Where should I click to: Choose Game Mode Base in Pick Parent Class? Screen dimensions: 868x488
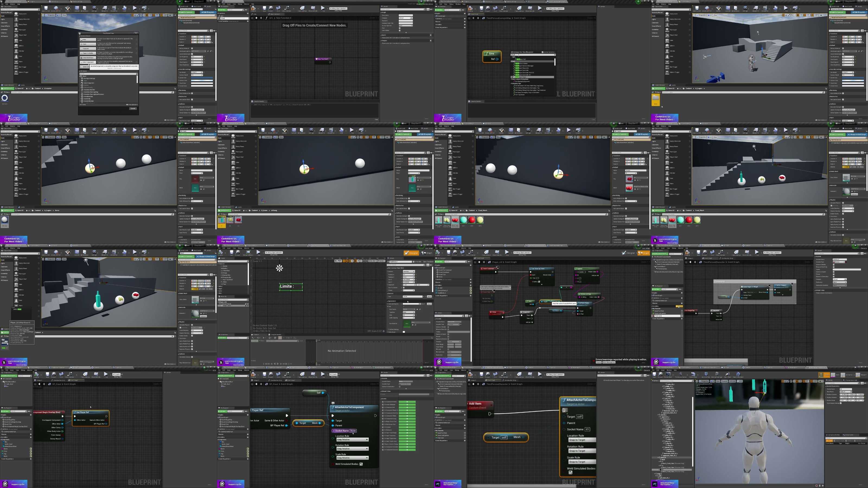pyautogui.click(x=88, y=57)
